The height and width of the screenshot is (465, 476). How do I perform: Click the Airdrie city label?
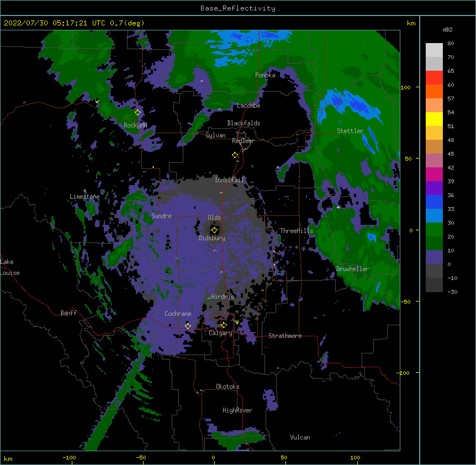223,297
